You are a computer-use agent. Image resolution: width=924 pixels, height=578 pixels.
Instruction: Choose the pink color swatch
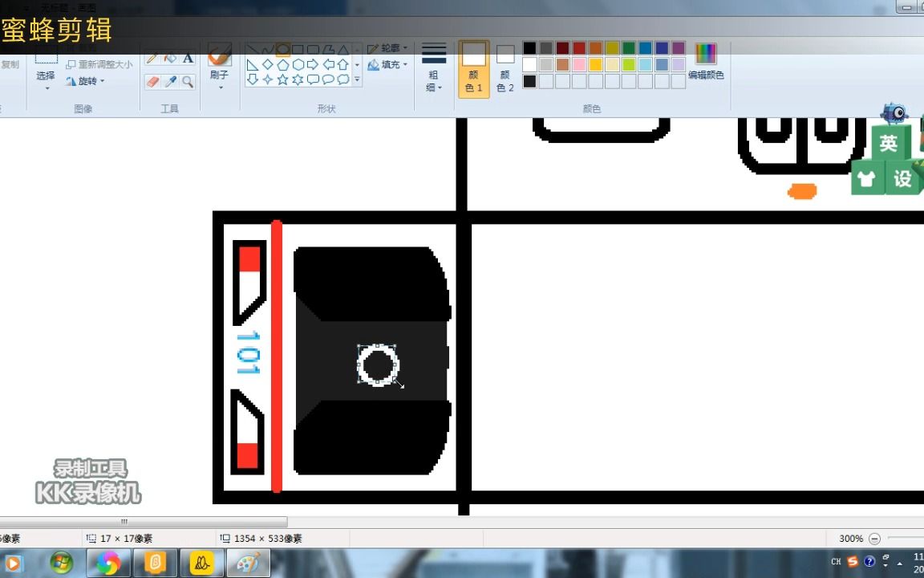point(579,64)
